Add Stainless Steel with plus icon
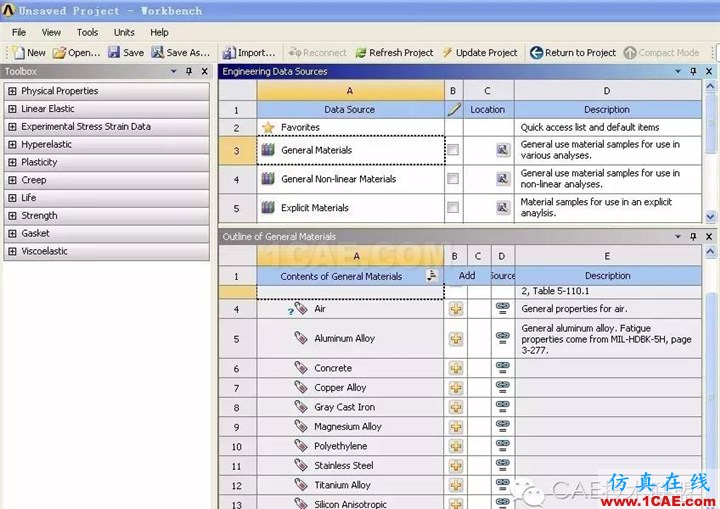 coord(456,465)
